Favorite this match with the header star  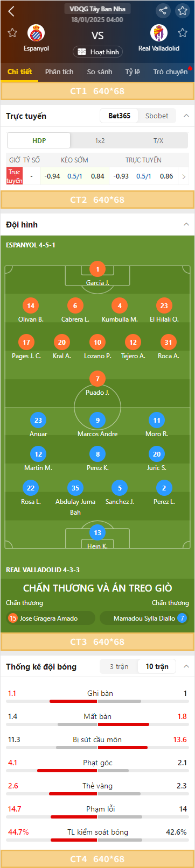tap(183, 10)
